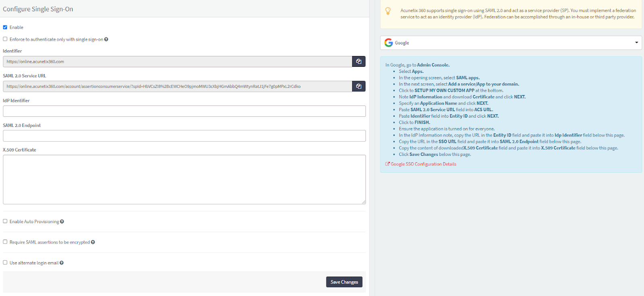Click the IdP Identifier label
The image size is (644, 296).
point(16,101)
